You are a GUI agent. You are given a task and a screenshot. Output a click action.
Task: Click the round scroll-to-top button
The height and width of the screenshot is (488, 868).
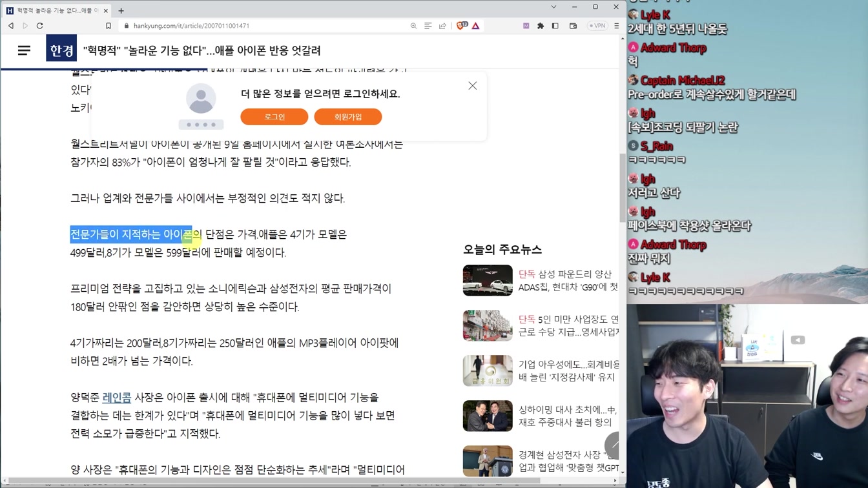click(x=614, y=445)
